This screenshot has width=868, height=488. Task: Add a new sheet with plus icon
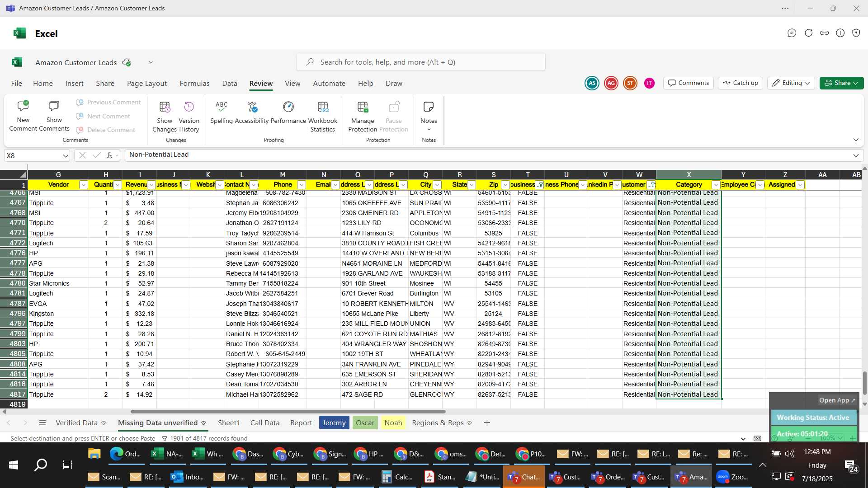coord(487,423)
